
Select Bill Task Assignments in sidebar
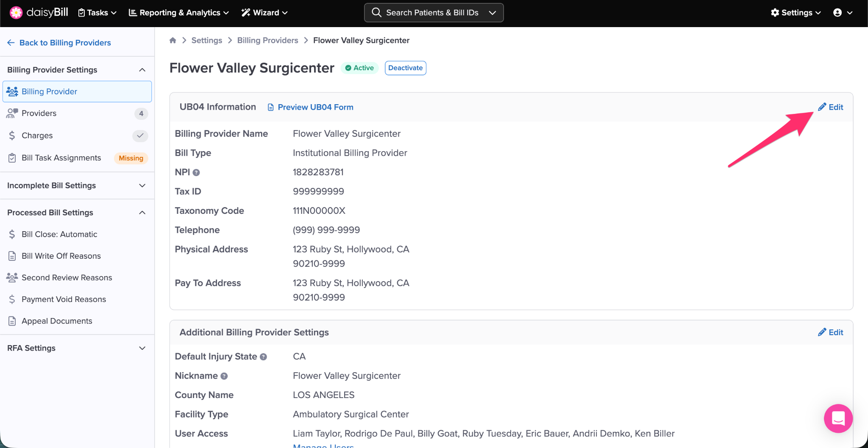(x=61, y=158)
